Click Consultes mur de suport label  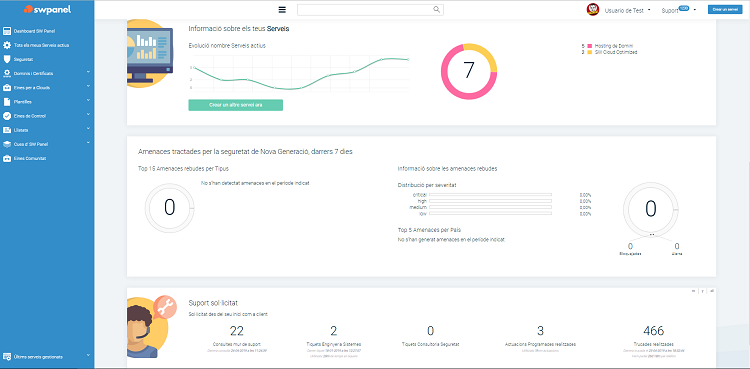click(x=237, y=344)
